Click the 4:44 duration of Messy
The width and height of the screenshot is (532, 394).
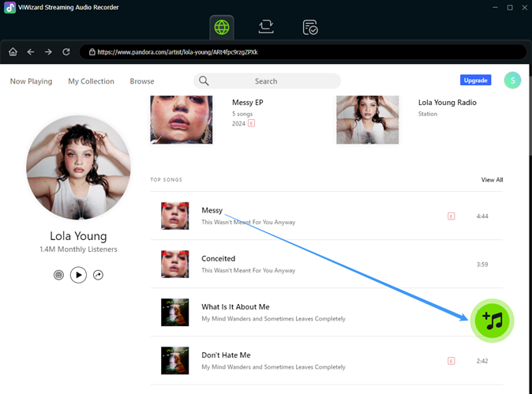pos(482,216)
